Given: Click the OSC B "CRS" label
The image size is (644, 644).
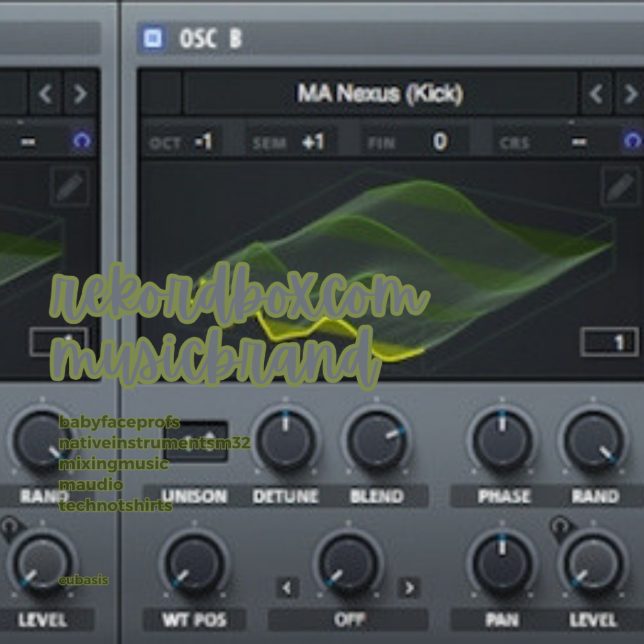Looking at the screenshot, I should pos(515,143).
